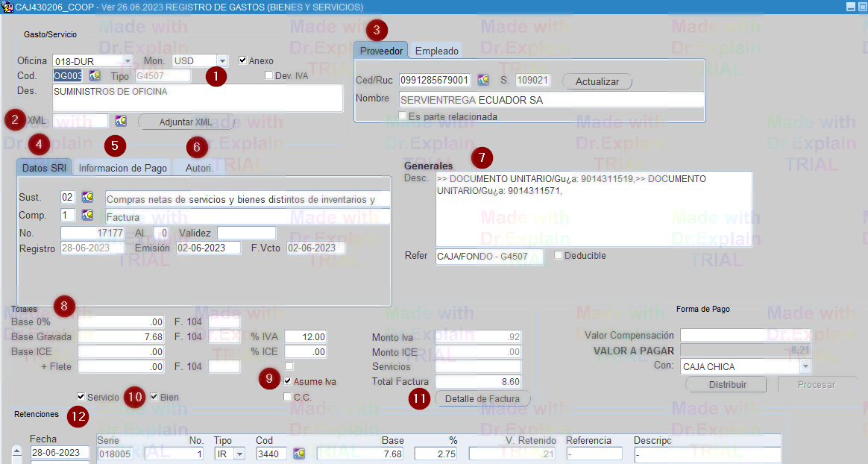
Task: Open the Ced/Ruc provider search icon
Action: 483,80
